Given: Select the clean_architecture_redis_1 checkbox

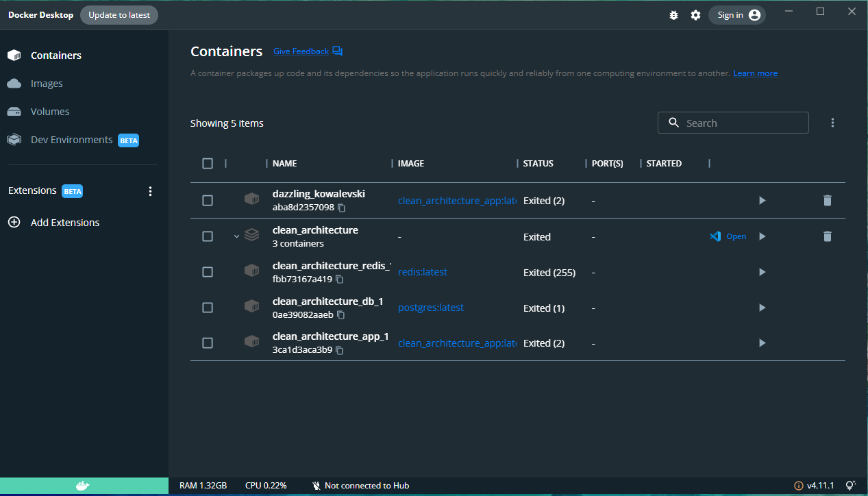Looking at the screenshot, I should click(208, 272).
